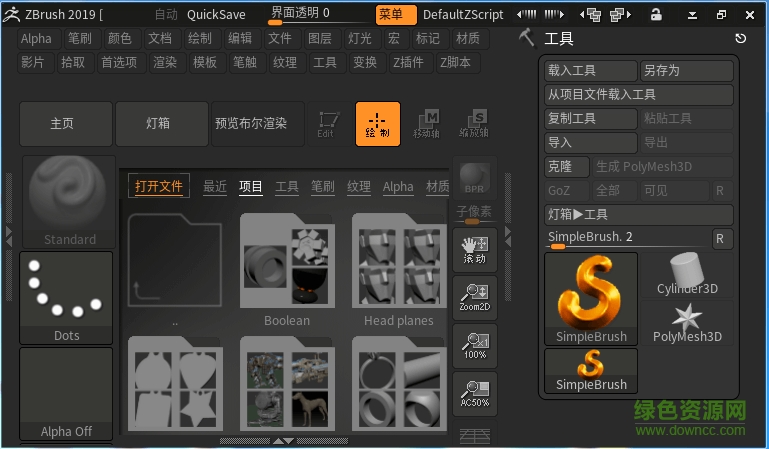Select the Zoom2D magnifier tool
Image resolution: width=769 pixels, height=449 pixels.
click(474, 297)
